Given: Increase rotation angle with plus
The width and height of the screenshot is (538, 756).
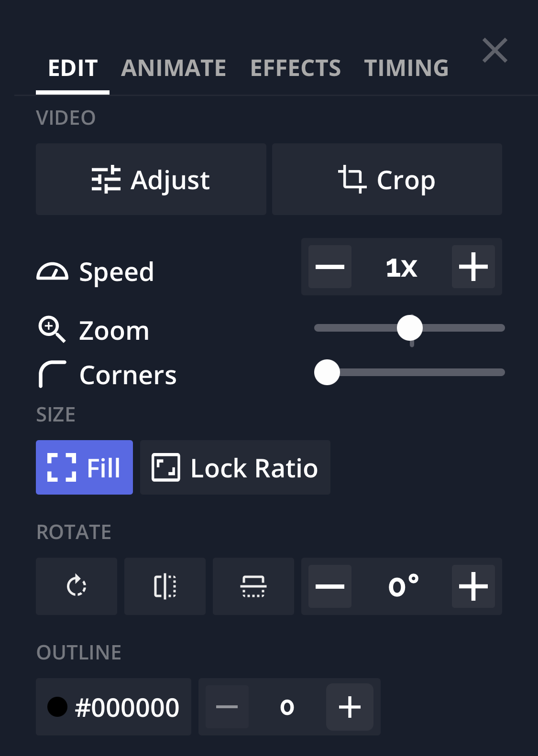Looking at the screenshot, I should click(473, 586).
